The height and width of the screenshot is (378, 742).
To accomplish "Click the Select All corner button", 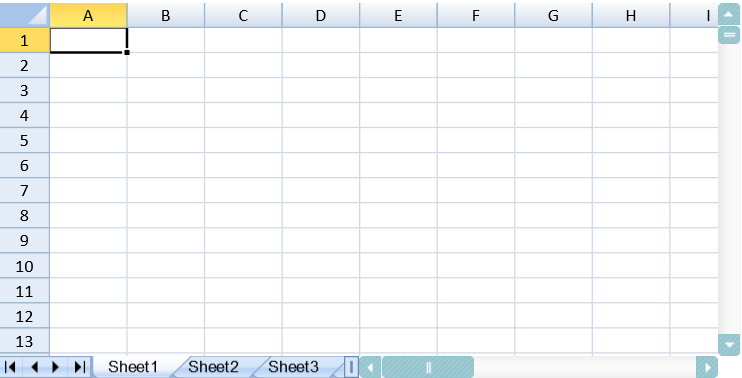I will [25, 15].
